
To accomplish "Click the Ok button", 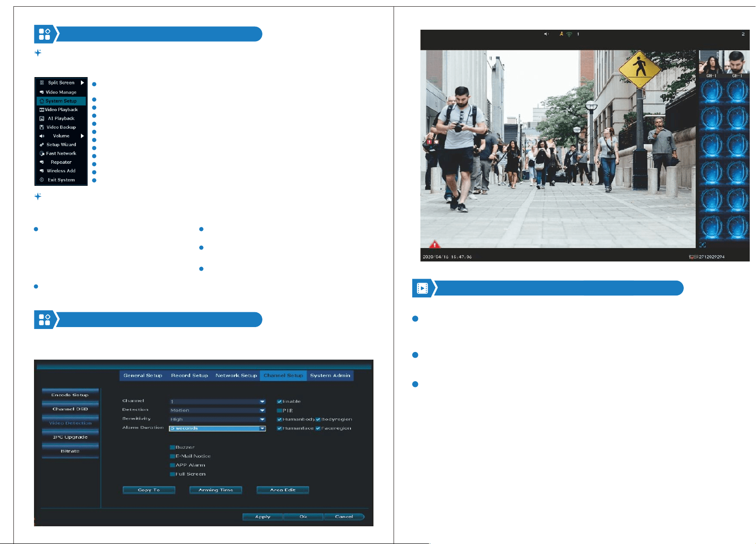I will [304, 517].
